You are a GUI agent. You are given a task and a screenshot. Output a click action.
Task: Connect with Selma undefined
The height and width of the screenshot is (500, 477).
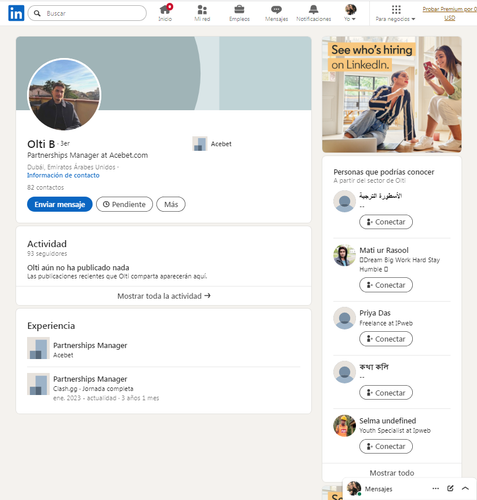coord(386,446)
